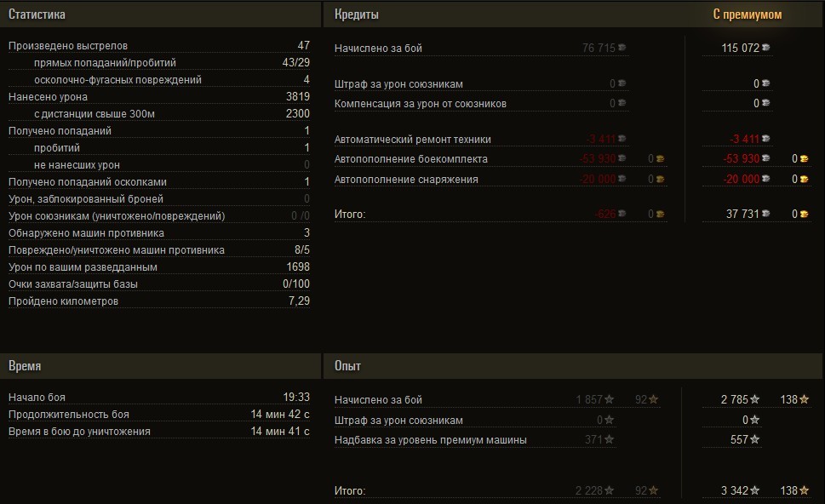The width and height of the screenshot is (825, 504).
Task: Click the credits icon next to 115 072
Action: tap(766, 48)
